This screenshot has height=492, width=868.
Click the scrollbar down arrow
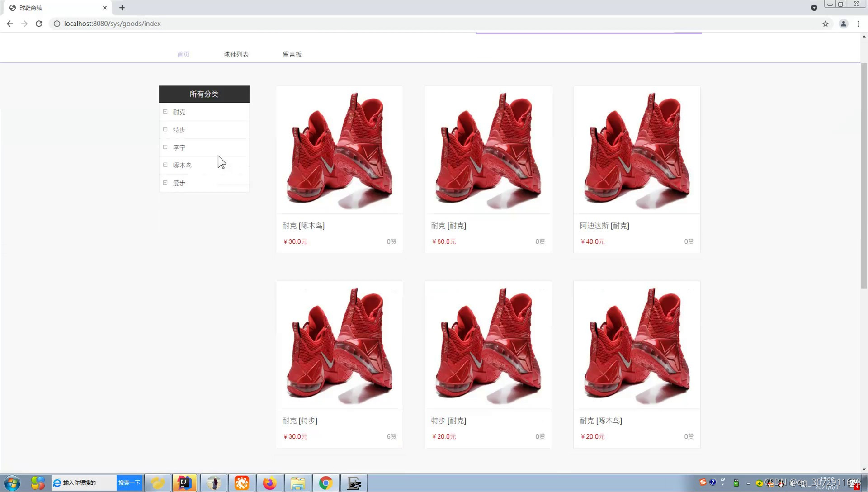pyautogui.click(x=864, y=469)
